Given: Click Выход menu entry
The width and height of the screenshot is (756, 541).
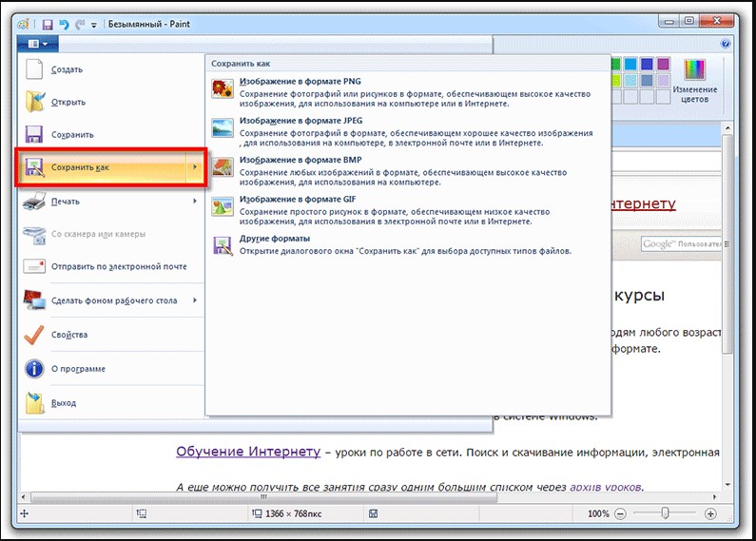Looking at the screenshot, I should [111, 403].
